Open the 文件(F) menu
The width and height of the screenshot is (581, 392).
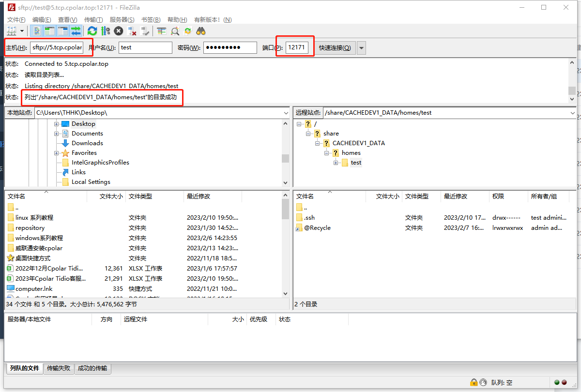pos(16,19)
